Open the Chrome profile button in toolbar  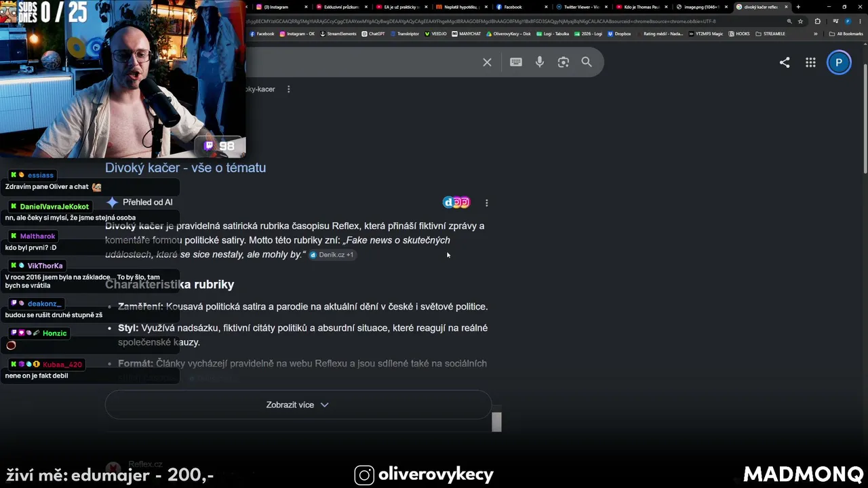coord(848,21)
